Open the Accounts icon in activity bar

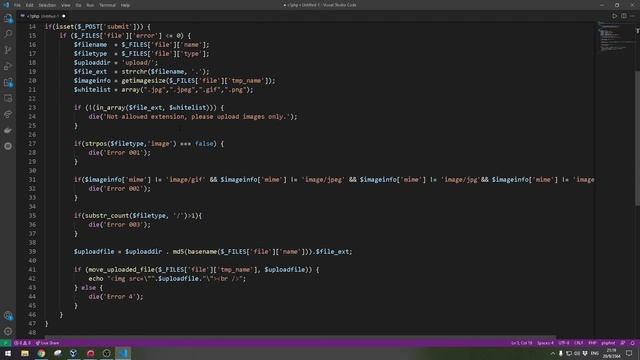(8, 316)
